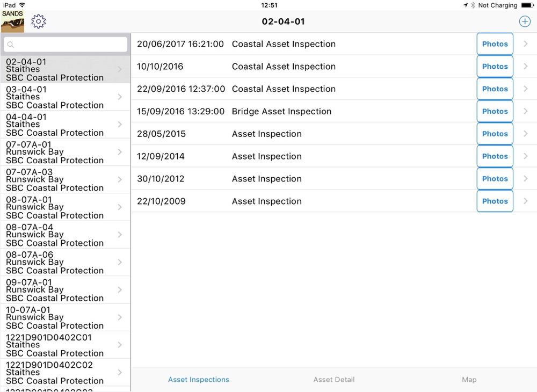The width and height of the screenshot is (537, 392).
Task: Expand chevron of 10/10/2016 inspection row
Action: point(526,67)
